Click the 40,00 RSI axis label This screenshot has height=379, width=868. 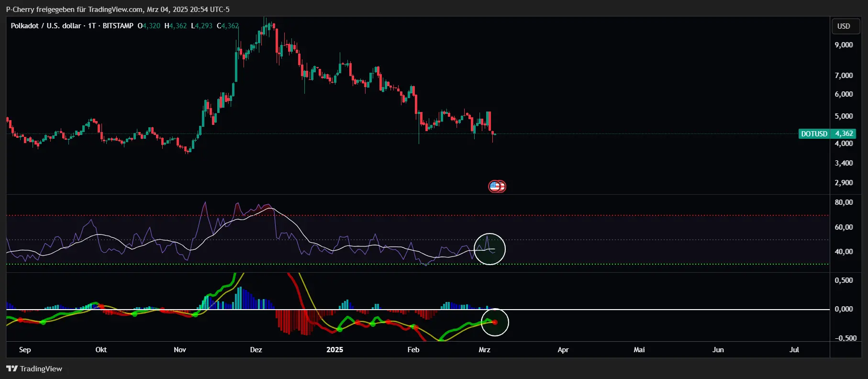coord(844,251)
